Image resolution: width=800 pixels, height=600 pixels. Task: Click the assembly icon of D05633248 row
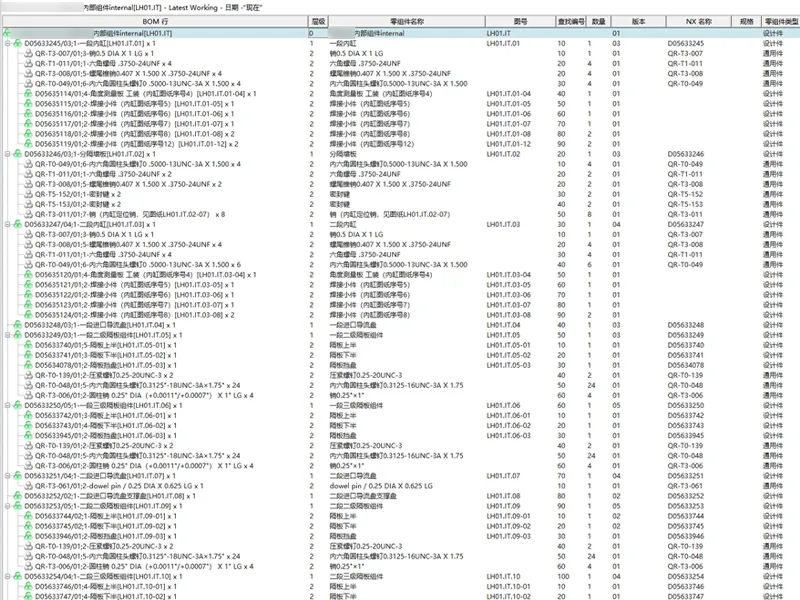18,325
